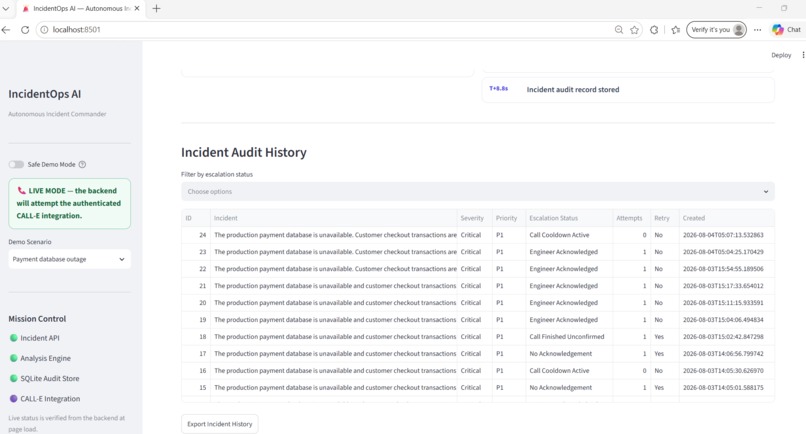The width and height of the screenshot is (806, 434).
Task: Open a new browser tab
Action: pos(157,8)
